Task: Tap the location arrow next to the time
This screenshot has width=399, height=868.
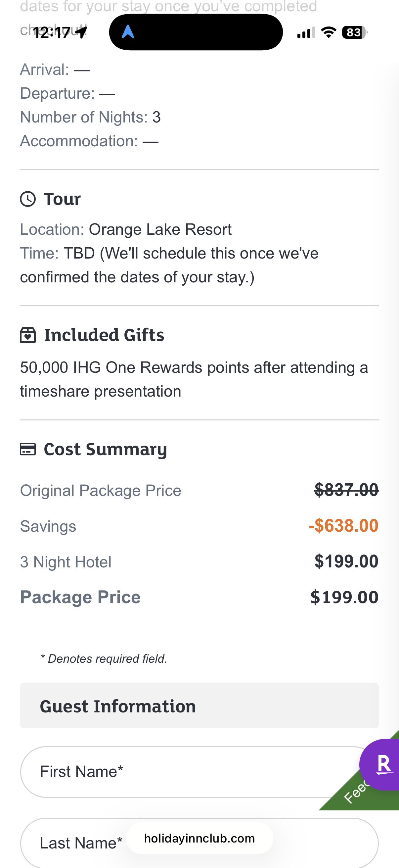Action: point(81,32)
